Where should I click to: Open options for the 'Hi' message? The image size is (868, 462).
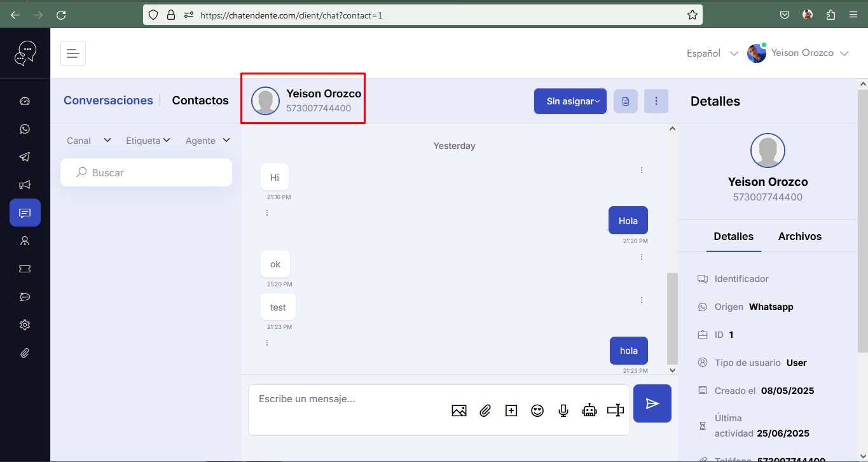coord(642,171)
